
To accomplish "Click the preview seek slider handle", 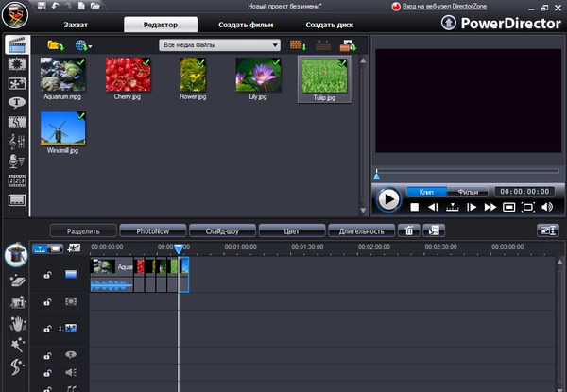I will [376, 176].
